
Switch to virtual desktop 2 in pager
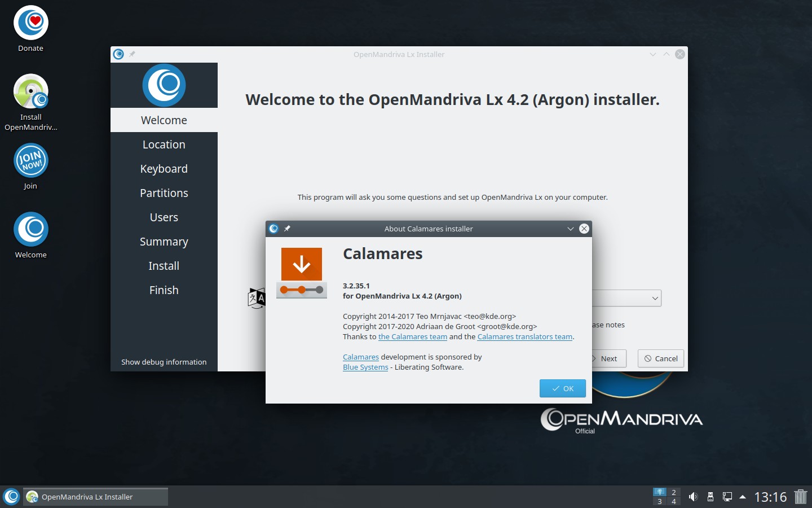(674, 492)
